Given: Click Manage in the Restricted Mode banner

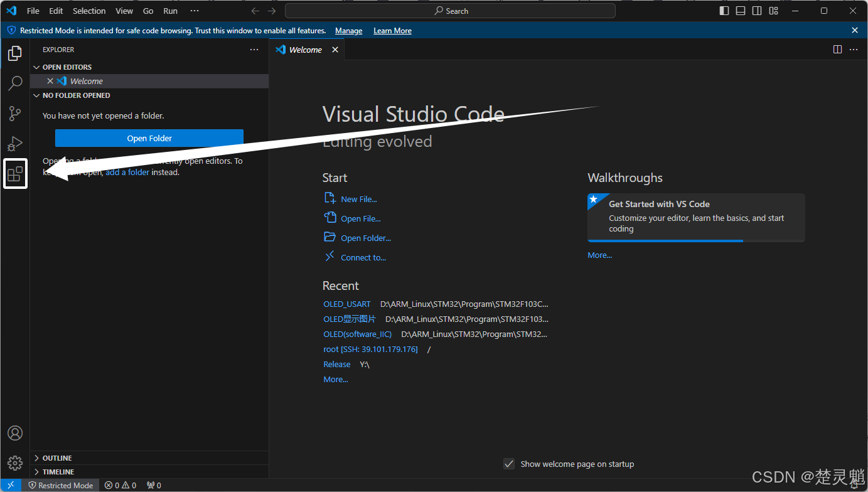Looking at the screenshot, I should click(x=348, y=31).
